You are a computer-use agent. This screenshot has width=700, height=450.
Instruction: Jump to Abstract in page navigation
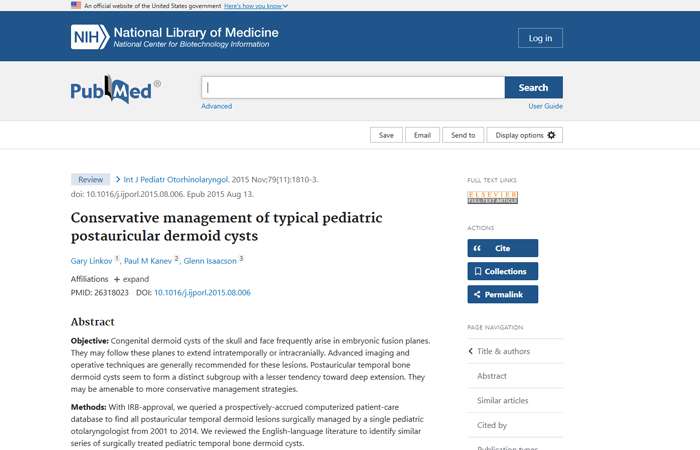492,376
